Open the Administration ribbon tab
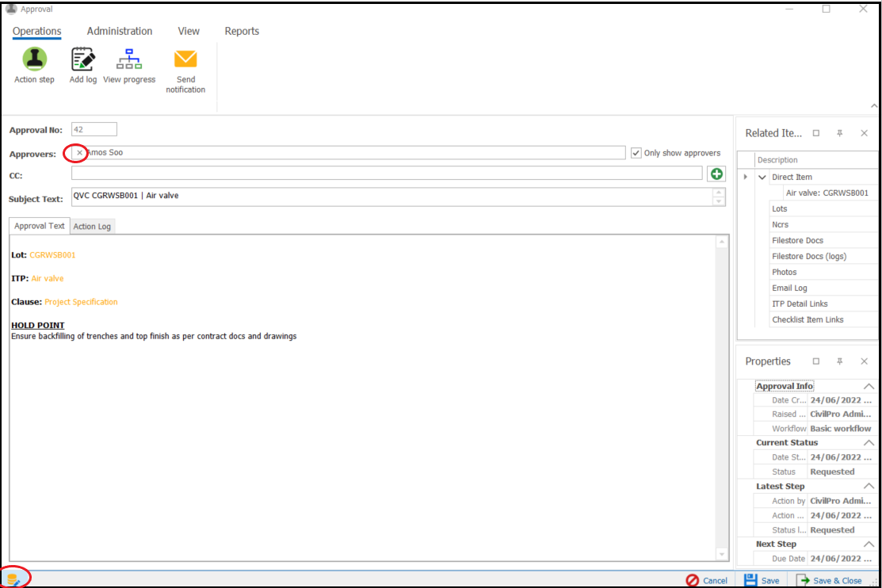 pyautogui.click(x=120, y=32)
